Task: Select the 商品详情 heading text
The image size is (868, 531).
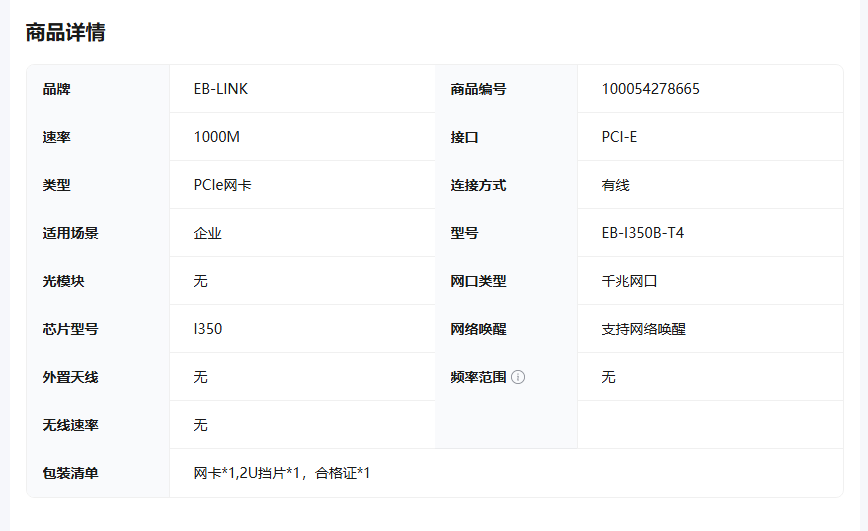Action: tap(65, 32)
